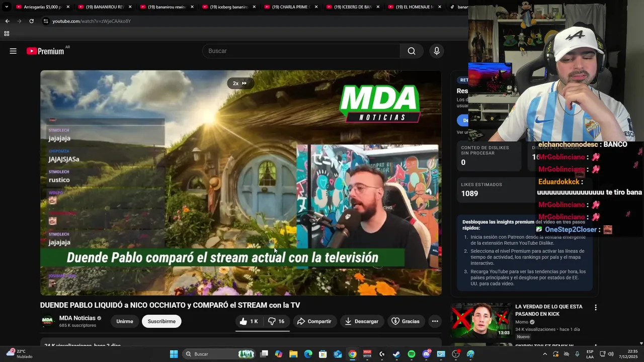Open Task View on taskbar
644x362 pixels.
pyautogui.click(x=264, y=354)
